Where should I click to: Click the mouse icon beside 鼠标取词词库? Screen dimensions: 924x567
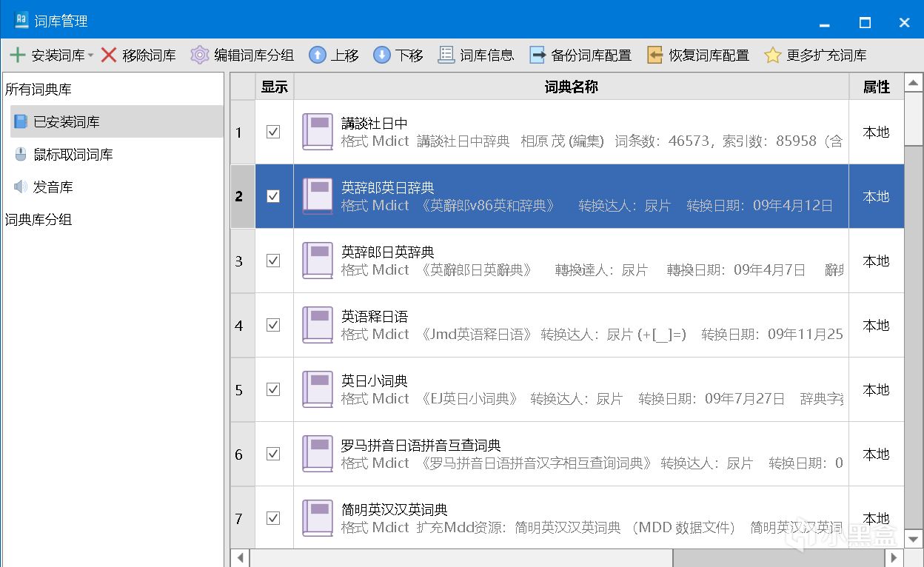click(21, 155)
